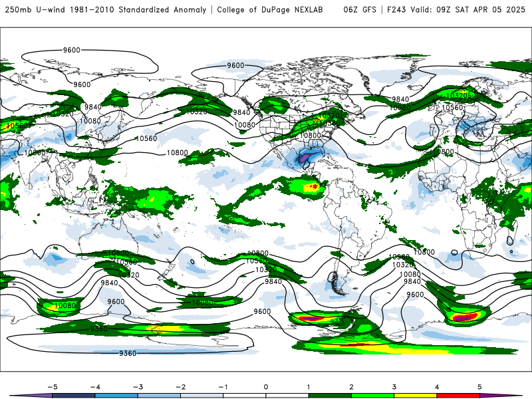
Task: Click the '3' colorbar tick label
Action: pyautogui.click(x=394, y=387)
